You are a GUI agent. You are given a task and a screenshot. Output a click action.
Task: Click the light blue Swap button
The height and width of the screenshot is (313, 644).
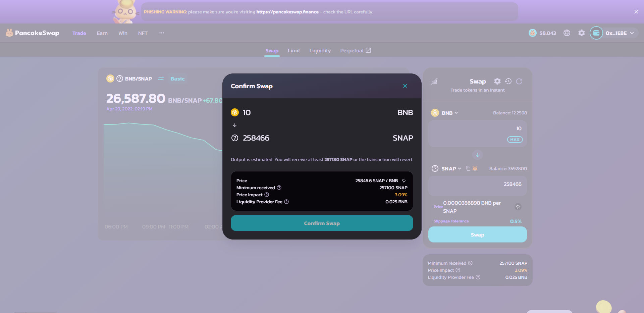tap(478, 234)
